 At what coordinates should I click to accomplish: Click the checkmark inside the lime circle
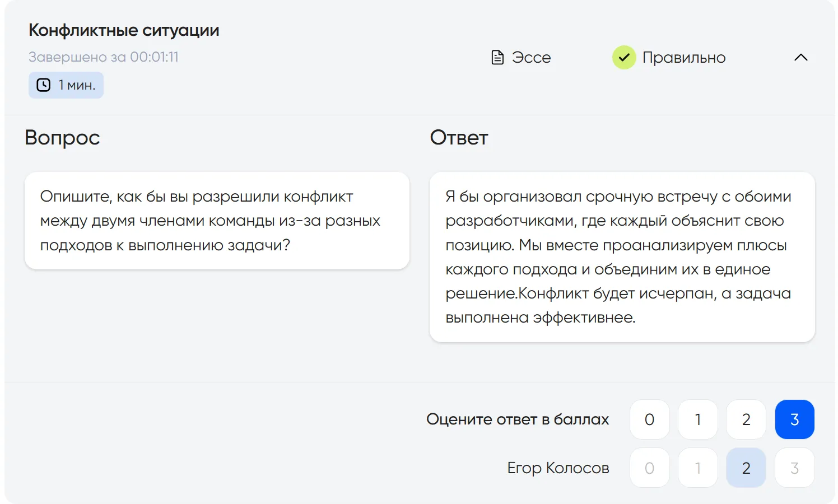coord(624,57)
